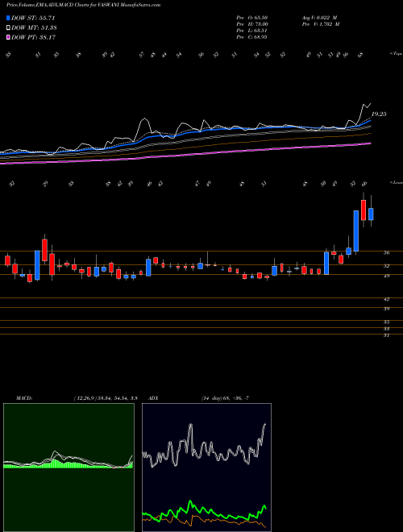403x532 pixels.
Task: Click the tallest blue candlestick in the price chart
Action: 356,231
